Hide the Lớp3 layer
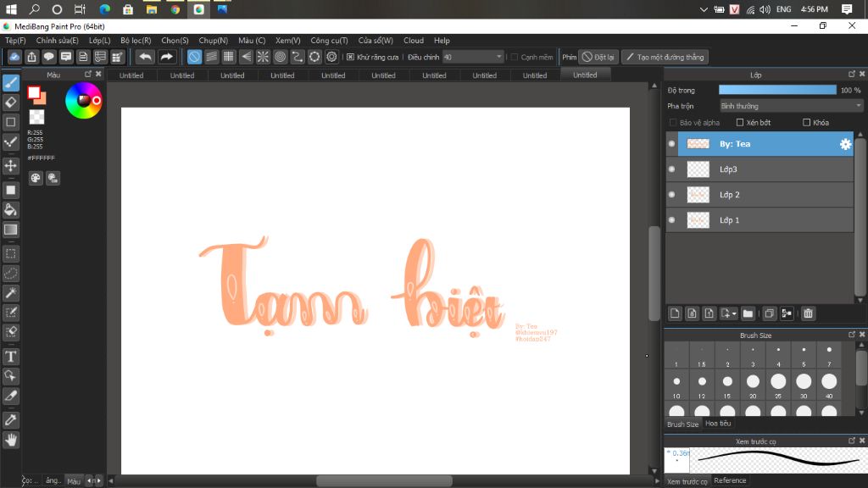Image resolution: width=868 pixels, height=488 pixels. pyautogui.click(x=672, y=169)
